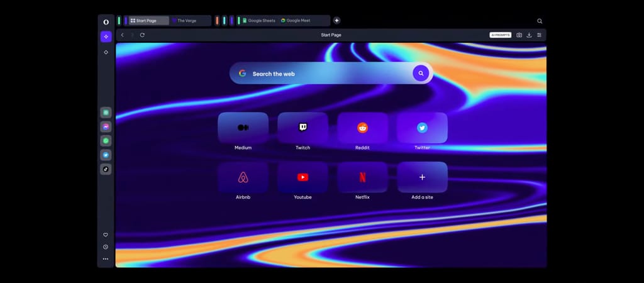The height and width of the screenshot is (283, 644).
Task: Open history via the clock icon
Action: pyautogui.click(x=106, y=247)
